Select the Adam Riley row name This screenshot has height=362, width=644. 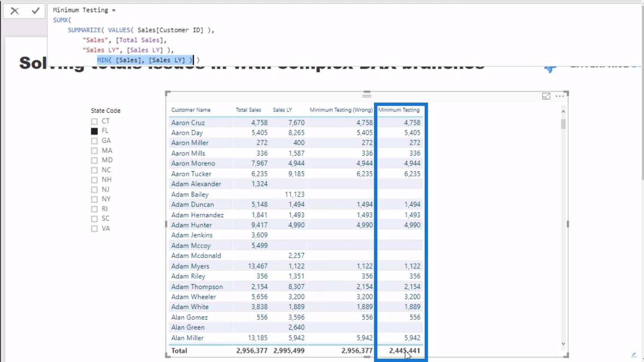point(188,276)
